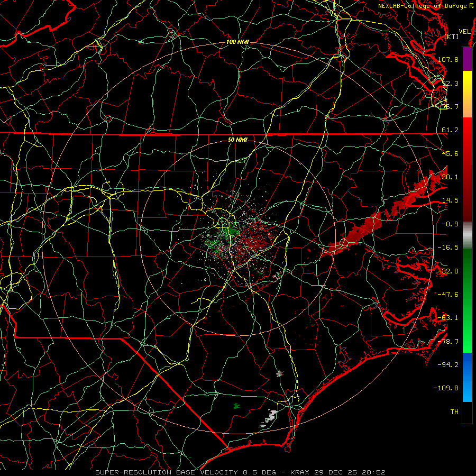Click the VEL label above the color scale

[464, 31]
